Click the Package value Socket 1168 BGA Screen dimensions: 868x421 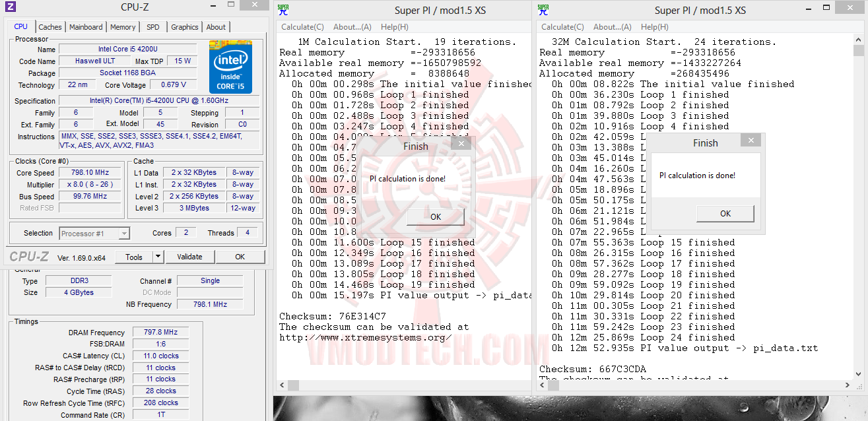tap(128, 73)
